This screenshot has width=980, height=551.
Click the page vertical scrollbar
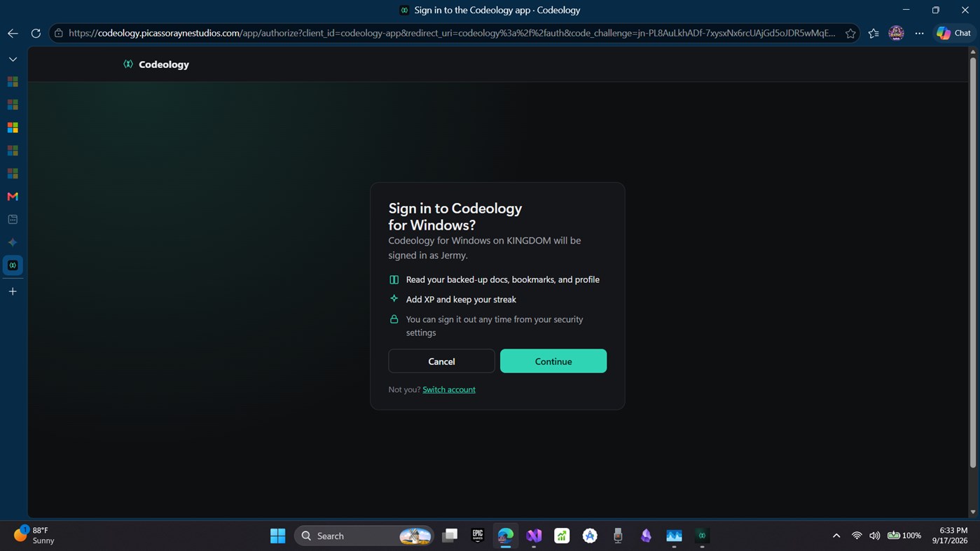[x=972, y=263]
